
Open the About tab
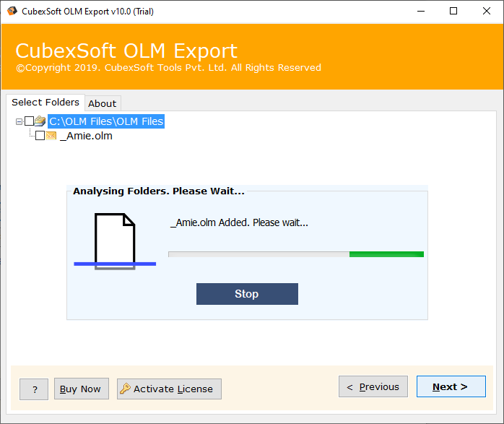[x=103, y=103]
